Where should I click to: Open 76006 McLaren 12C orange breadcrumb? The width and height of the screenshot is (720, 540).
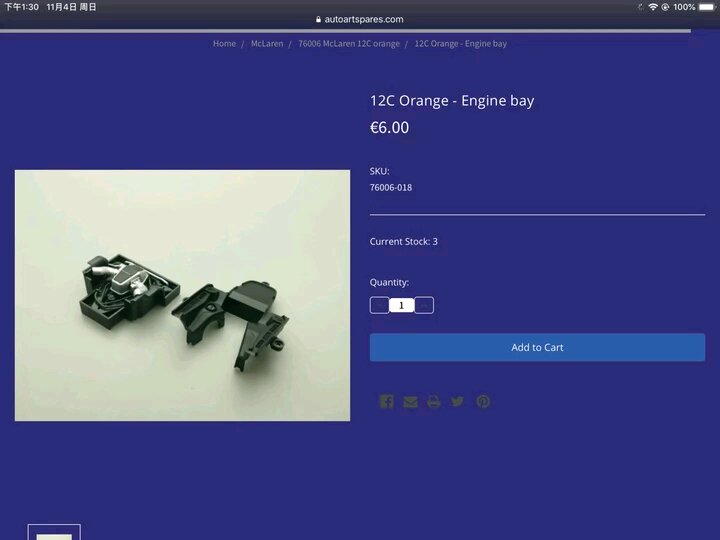(x=349, y=44)
